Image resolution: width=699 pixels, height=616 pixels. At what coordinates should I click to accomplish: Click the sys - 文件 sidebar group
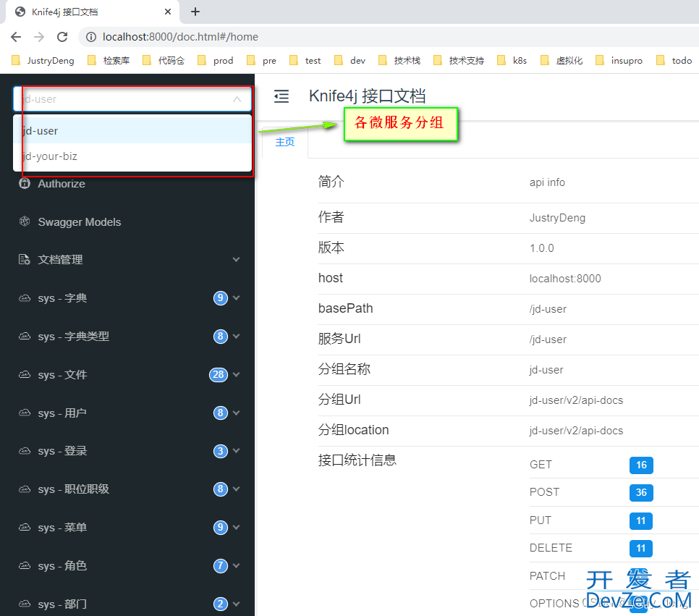[127, 375]
